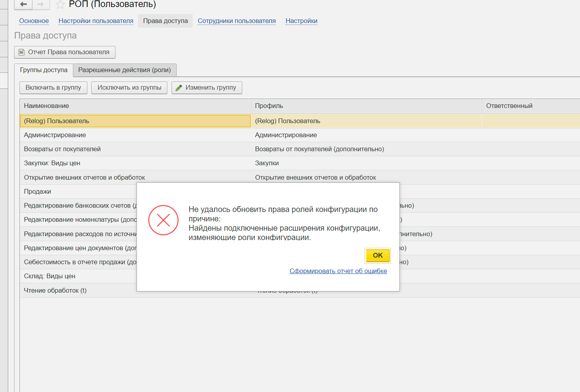Switch to Разрешенные действия (роли) tab

click(124, 70)
